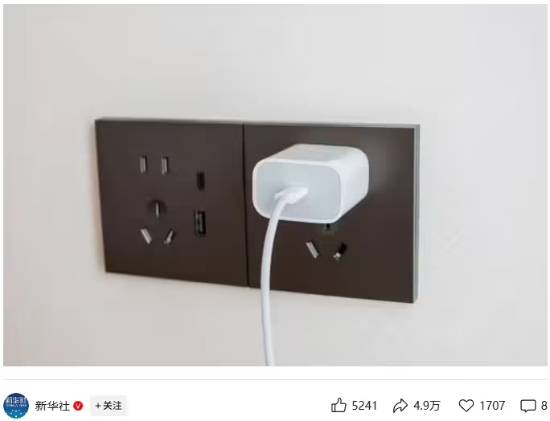Click the 1707 favorites count
550x421 pixels.
(x=492, y=406)
